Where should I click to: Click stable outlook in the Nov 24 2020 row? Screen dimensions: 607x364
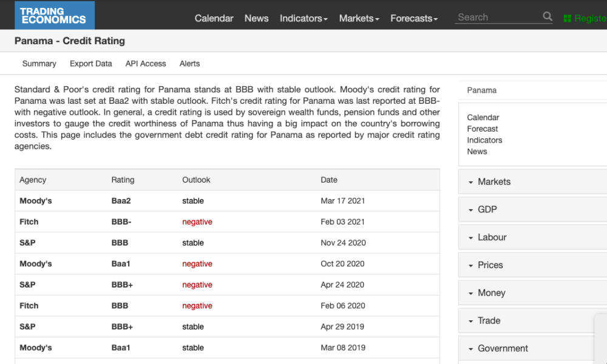pos(193,243)
